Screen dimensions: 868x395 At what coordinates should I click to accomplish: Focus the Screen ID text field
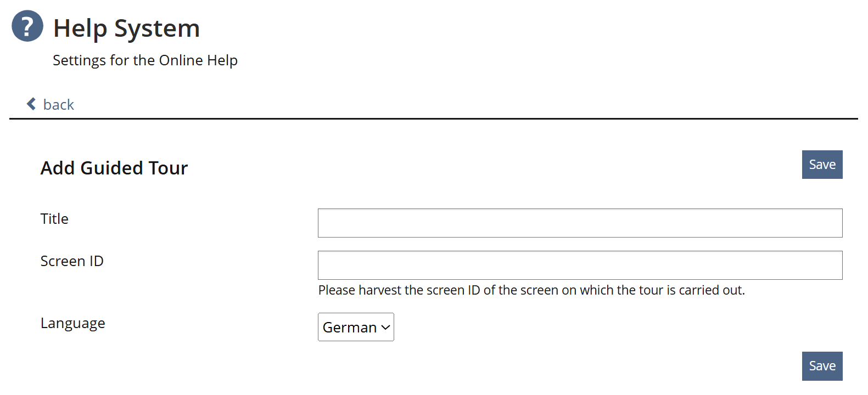[x=580, y=265]
